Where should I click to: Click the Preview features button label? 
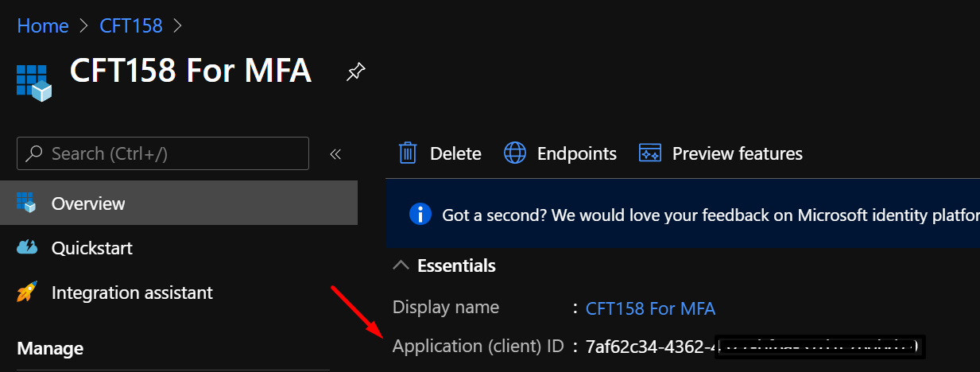[738, 153]
